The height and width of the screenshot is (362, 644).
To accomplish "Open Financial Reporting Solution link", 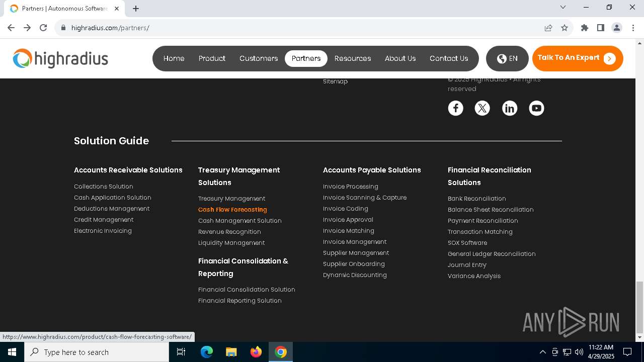I will tap(240, 301).
